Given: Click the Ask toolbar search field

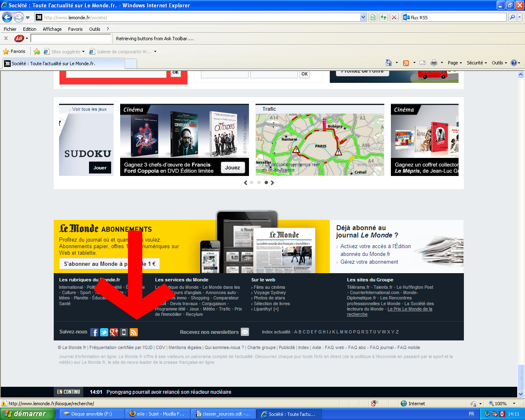Looking at the screenshot, I should pyautogui.click(x=71, y=38).
